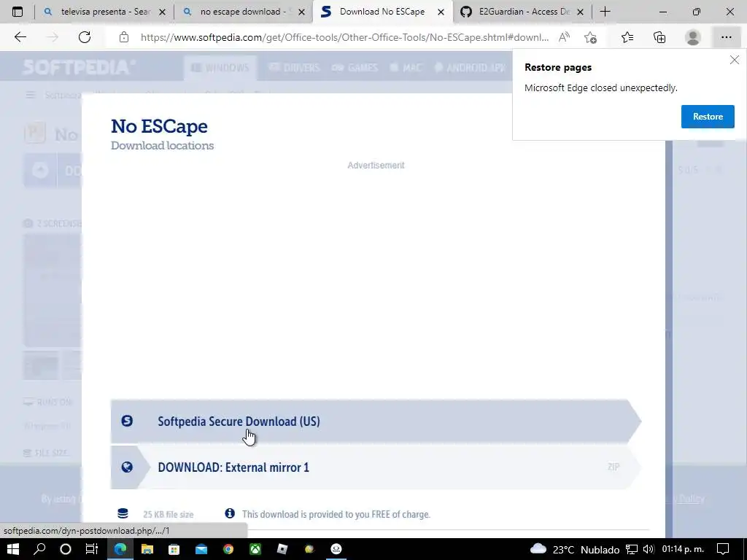Open the Windows Start menu
This screenshot has width=747, height=560.
tap(13, 549)
